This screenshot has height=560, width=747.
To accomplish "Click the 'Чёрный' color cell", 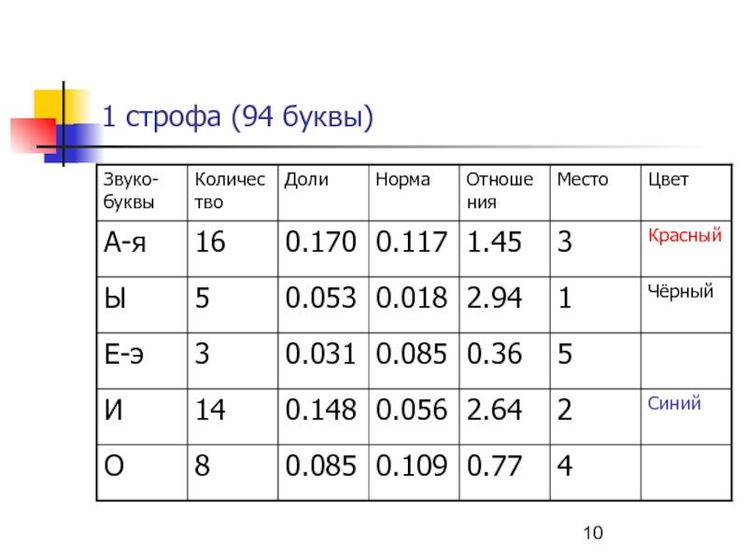I will 682,292.
